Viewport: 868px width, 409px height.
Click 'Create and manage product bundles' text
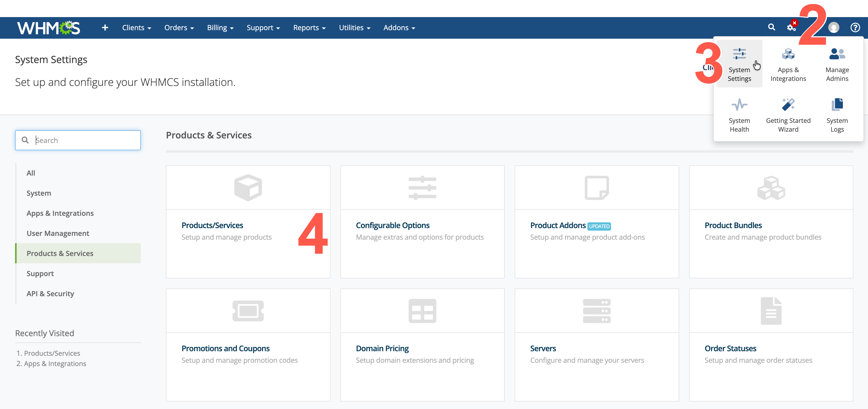coord(763,237)
